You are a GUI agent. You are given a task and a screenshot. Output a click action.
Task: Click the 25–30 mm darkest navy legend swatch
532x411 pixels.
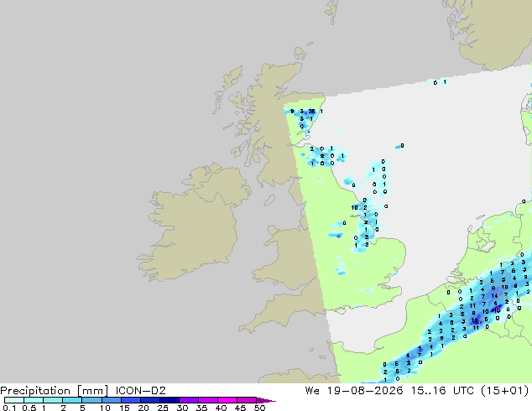(x=170, y=400)
